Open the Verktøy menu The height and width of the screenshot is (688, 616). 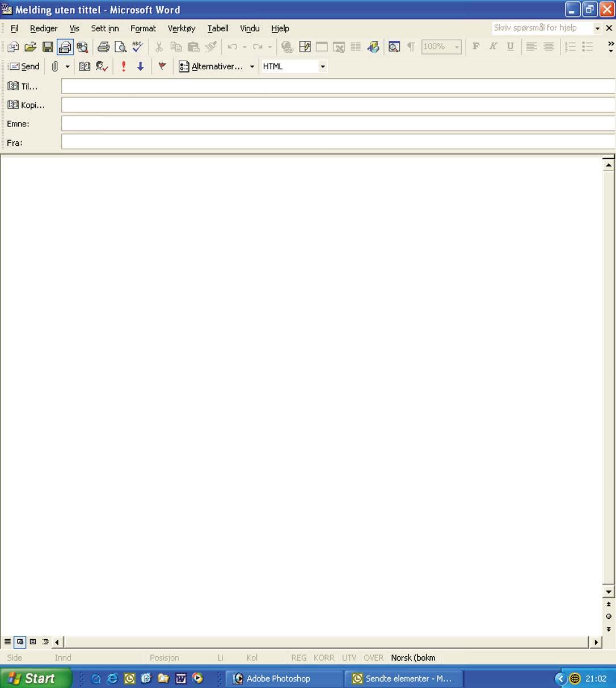pos(182,28)
